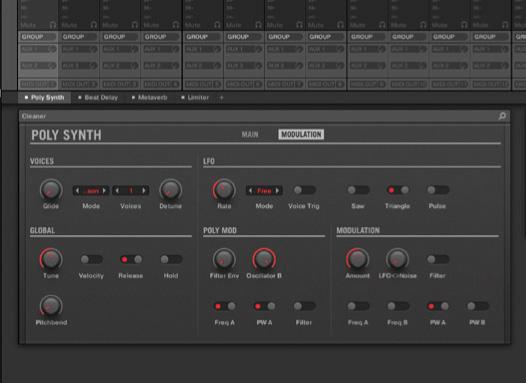Click the headphone cue icon on the twelfth mixer channel
Screen dimensions: 526x383
pos(505,25)
